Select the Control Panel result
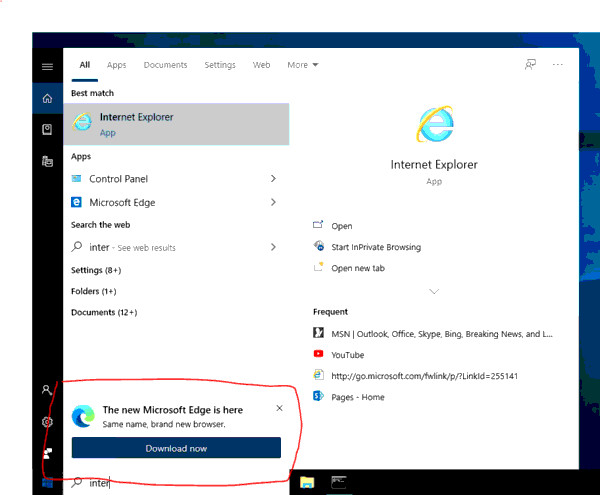The height and width of the screenshot is (495, 600). 176,179
